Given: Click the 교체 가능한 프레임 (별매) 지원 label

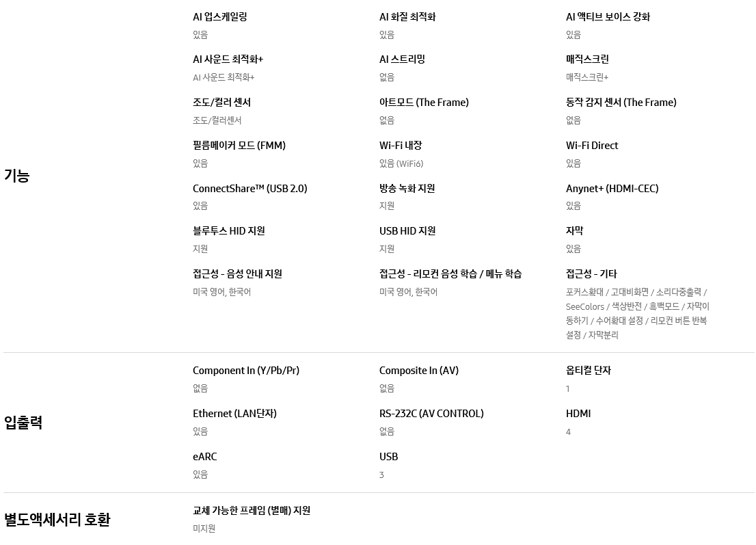Looking at the screenshot, I should pos(252,511).
